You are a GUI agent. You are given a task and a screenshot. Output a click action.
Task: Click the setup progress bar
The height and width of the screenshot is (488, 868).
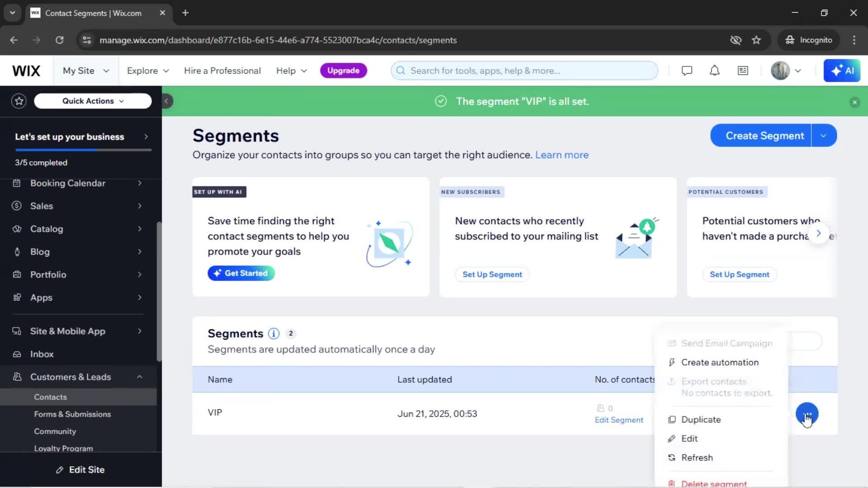(83, 150)
